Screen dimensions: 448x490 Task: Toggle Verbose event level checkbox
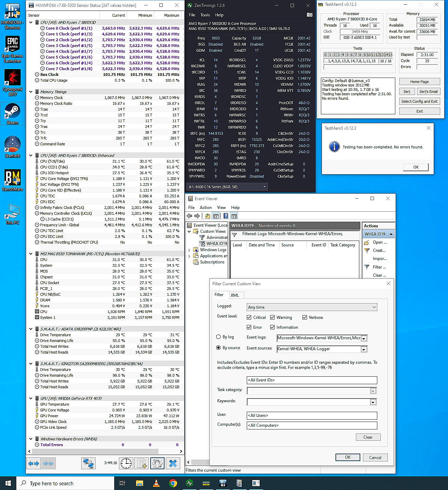pos(305,317)
